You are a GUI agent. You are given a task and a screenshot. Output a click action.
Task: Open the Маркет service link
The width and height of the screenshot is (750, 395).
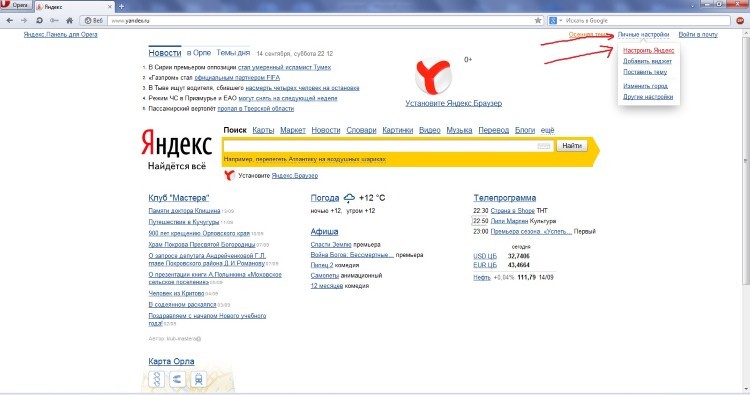(293, 130)
